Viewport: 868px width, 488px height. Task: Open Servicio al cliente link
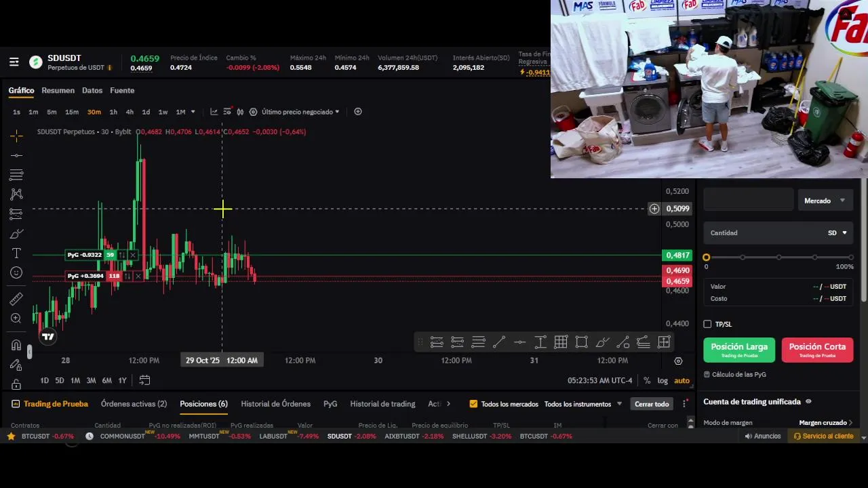823,436
